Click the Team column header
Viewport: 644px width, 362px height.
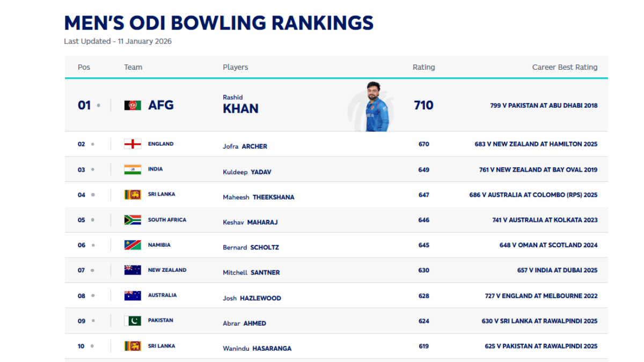(x=133, y=68)
